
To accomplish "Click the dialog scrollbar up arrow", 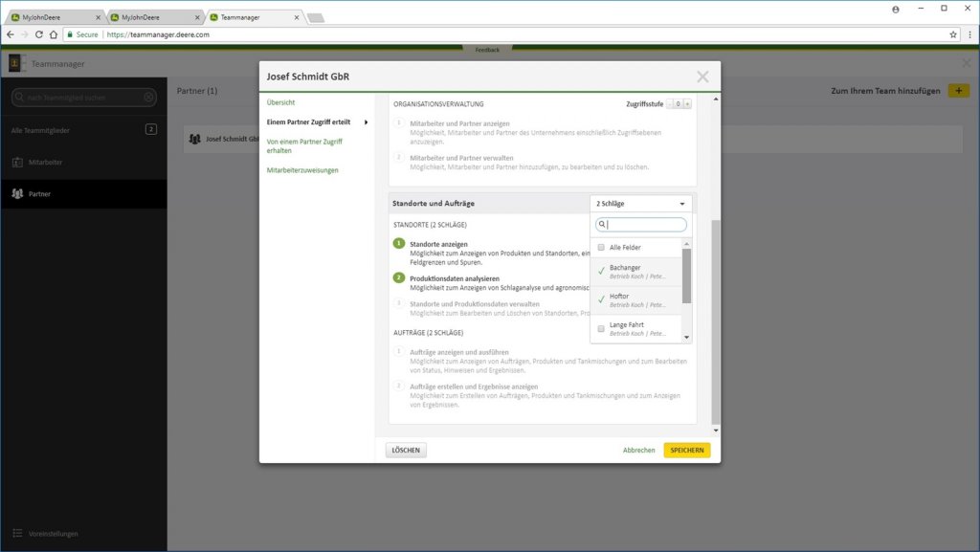I will [716, 99].
